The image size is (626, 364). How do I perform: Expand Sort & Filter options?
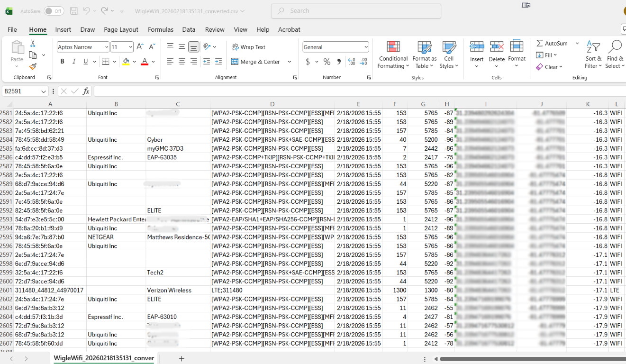point(593,55)
